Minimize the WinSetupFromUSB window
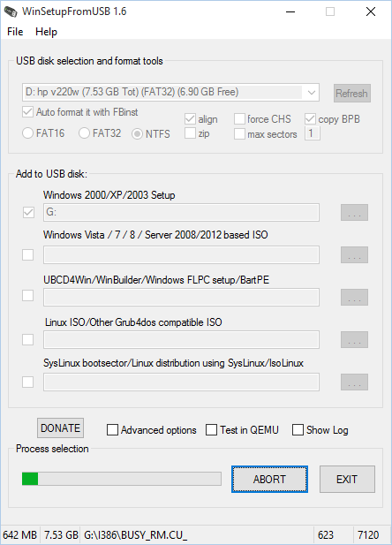Image resolution: width=392 pixels, height=545 pixels. pyautogui.click(x=290, y=11)
